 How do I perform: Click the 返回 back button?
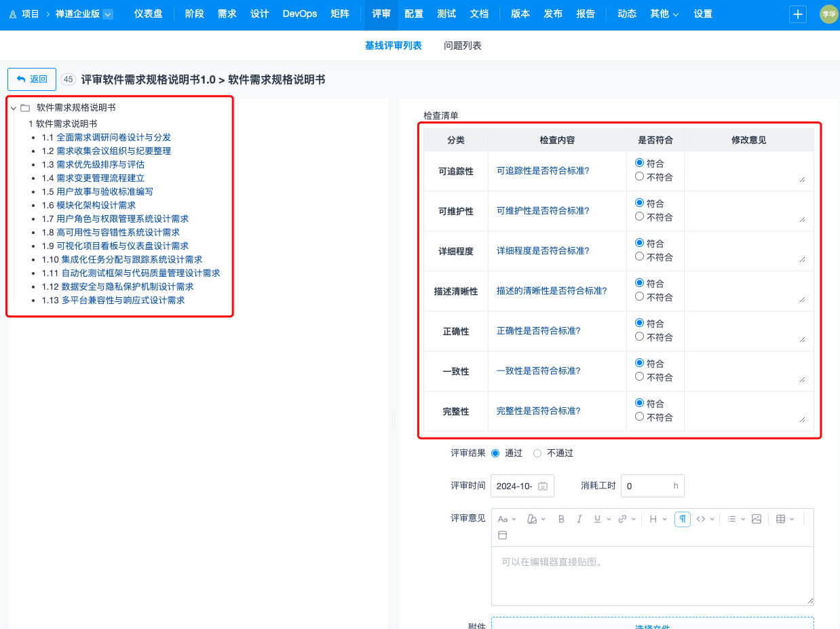pyautogui.click(x=32, y=79)
